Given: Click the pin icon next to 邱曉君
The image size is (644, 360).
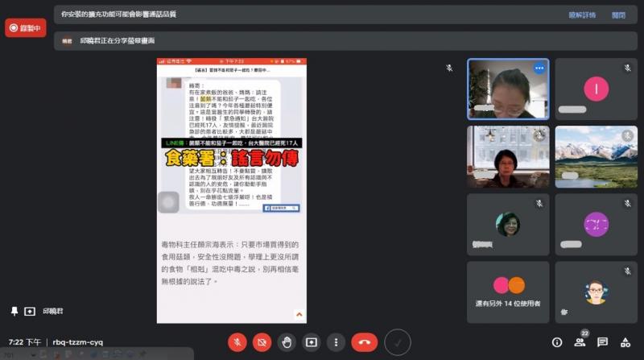Looking at the screenshot, I should tap(14, 311).
